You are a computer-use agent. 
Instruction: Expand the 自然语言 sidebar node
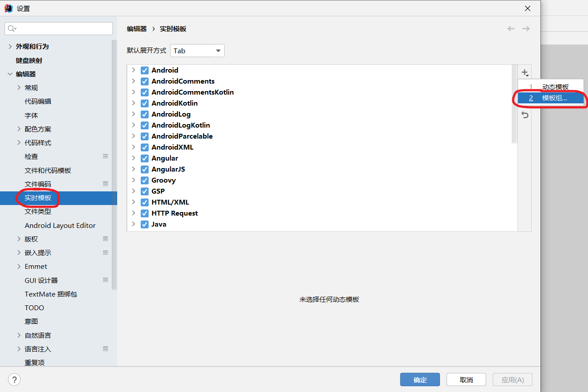click(x=19, y=335)
